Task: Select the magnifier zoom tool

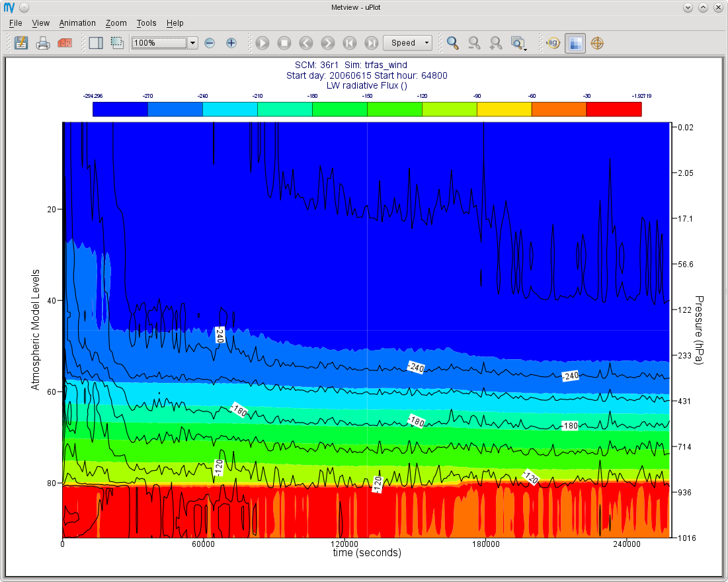Action: tap(453, 43)
